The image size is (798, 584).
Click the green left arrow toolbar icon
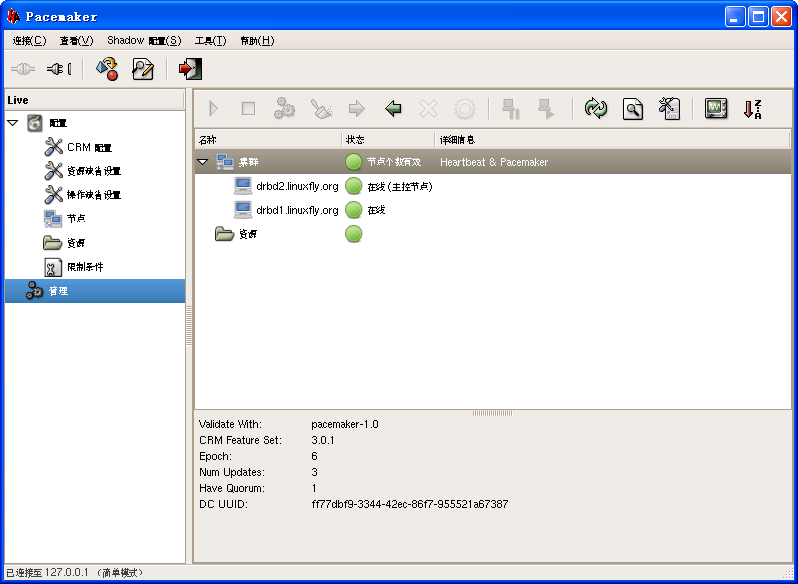point(393,109)
